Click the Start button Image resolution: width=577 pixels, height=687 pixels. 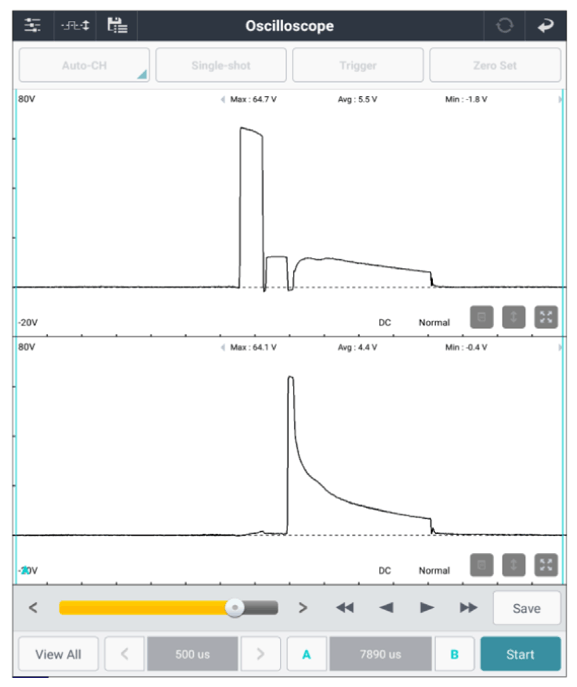pyautogui.click(x=520, y=654)
